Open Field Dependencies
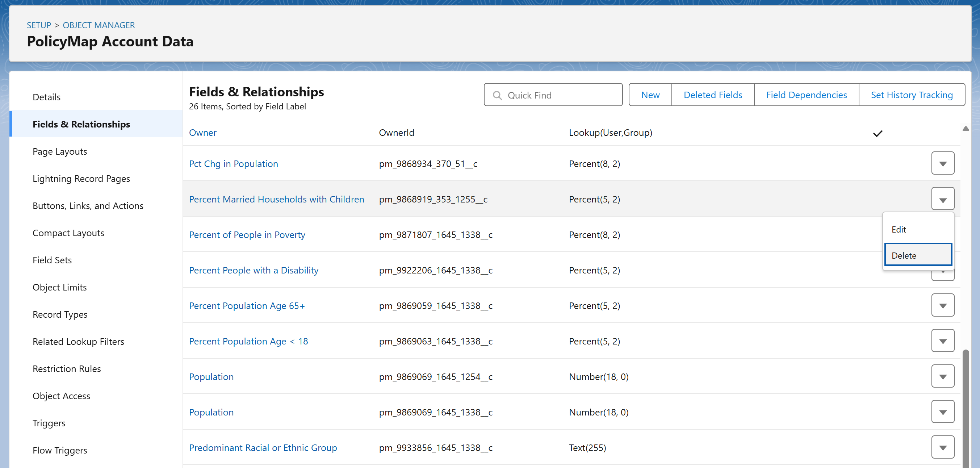 [806, 95]
